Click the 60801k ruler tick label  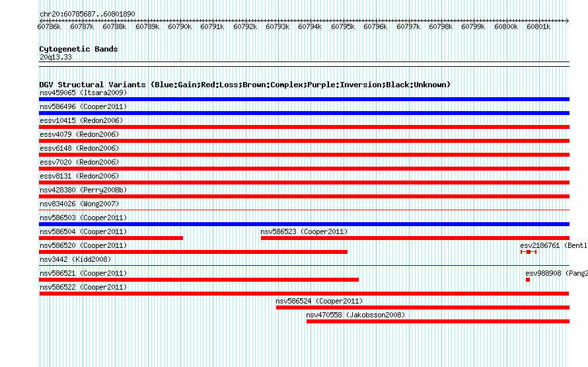(x=538, y=26)
